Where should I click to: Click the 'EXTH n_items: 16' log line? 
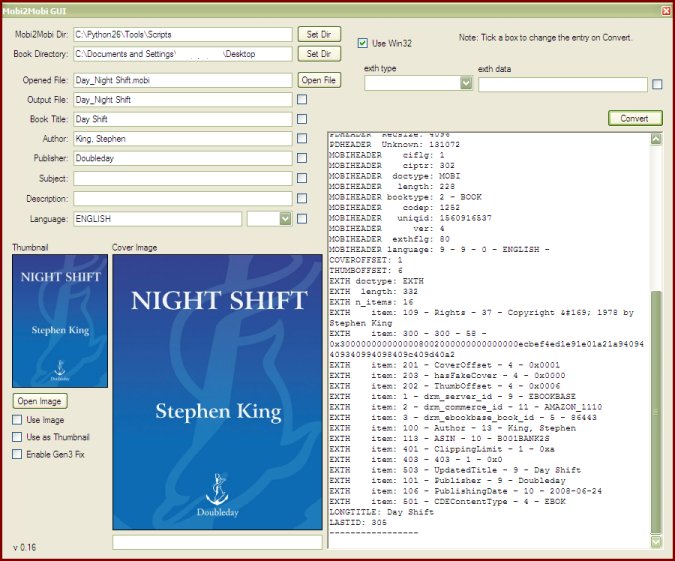tap(371, 302)
